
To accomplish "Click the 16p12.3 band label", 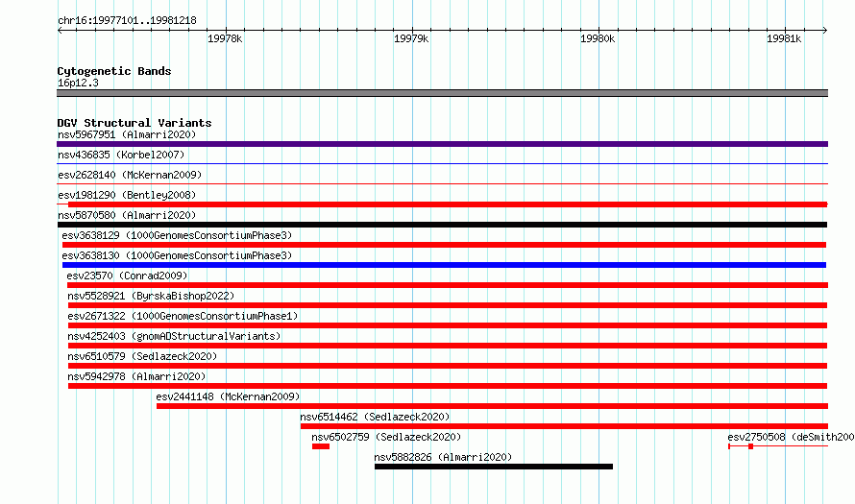I will 78,83.
